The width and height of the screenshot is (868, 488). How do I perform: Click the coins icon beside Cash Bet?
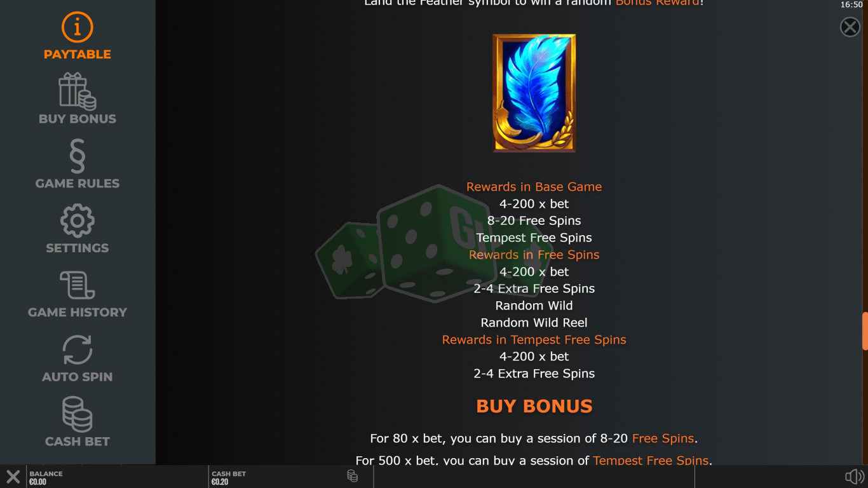tap(353, 476)
